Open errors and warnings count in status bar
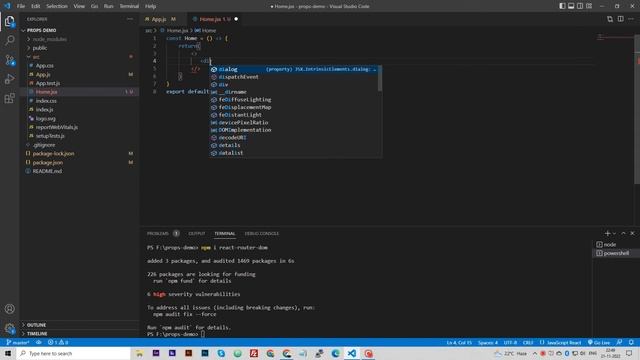 pos(58,342)
